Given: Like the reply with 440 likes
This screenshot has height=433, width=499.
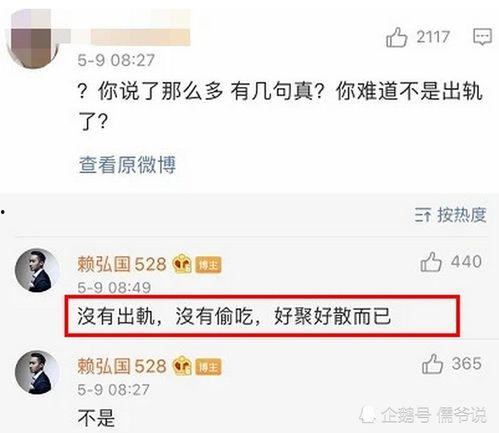Looking at the screenshot, I should click(431, 262).
